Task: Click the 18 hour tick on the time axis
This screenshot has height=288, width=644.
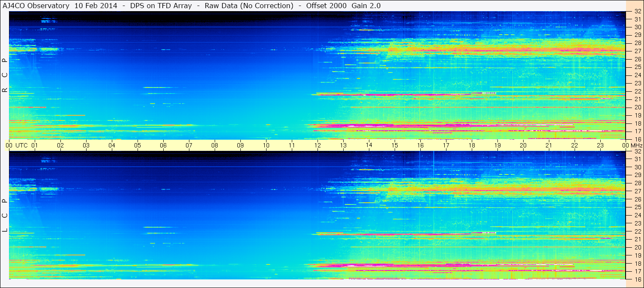Action: (472, 145)
